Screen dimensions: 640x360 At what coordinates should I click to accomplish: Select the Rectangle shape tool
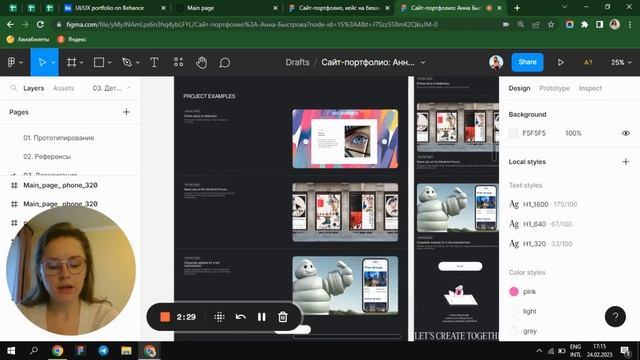click(x=99, y=62)
